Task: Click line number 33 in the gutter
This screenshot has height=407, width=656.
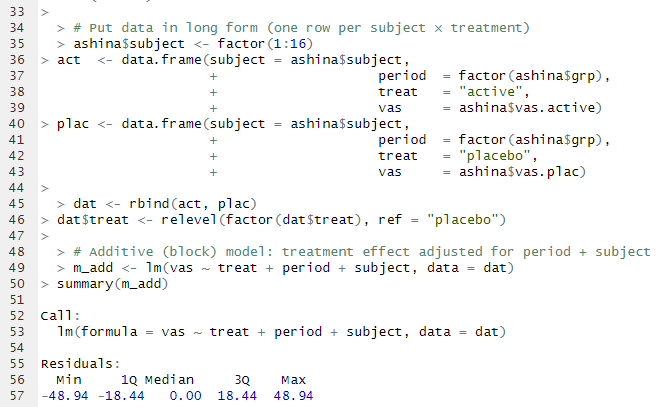Action: 16,12
